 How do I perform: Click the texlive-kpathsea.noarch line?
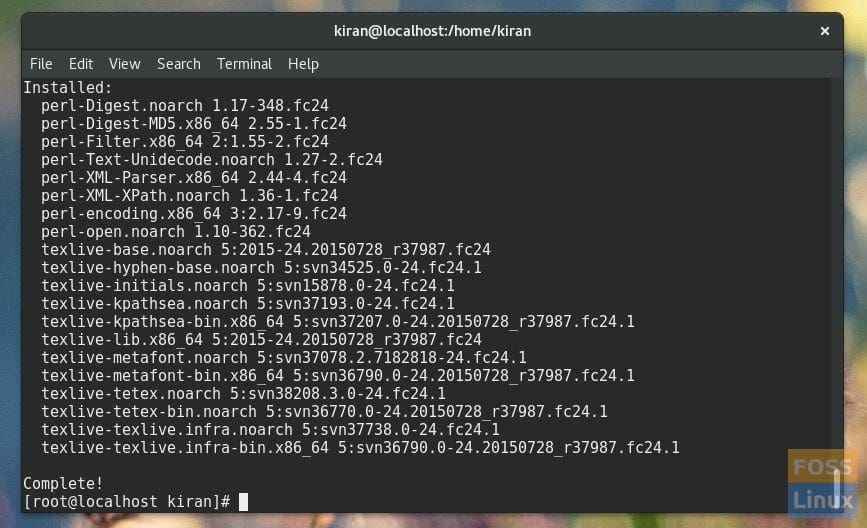click(x=248, y=304)
